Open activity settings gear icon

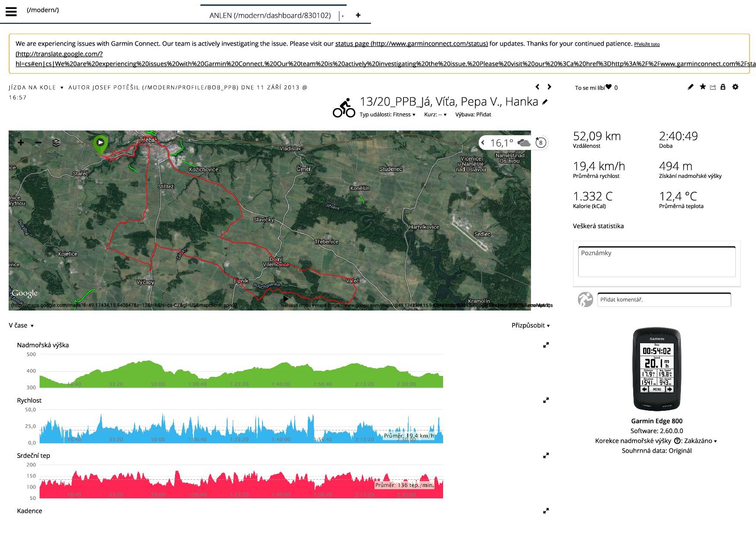pyautogui.click(x=735, y=87)
